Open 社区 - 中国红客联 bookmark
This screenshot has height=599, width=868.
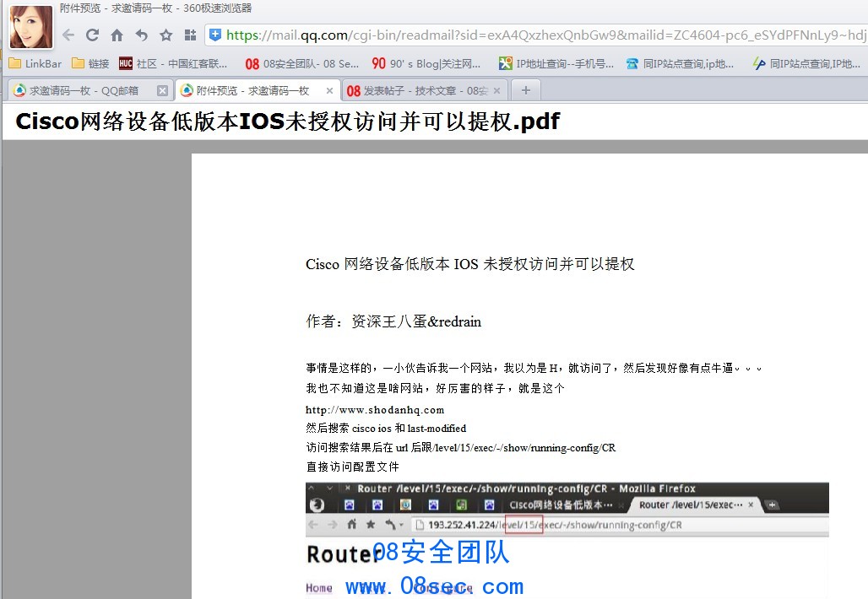[173, 63]
